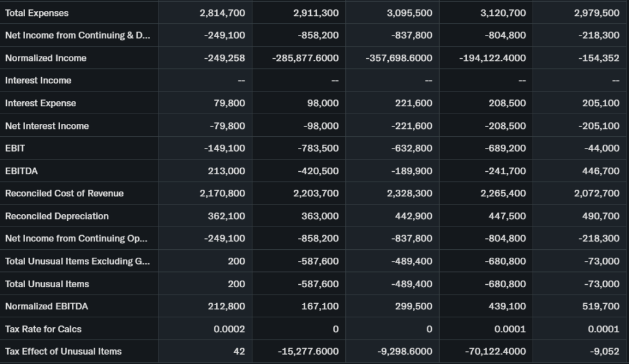Viewport: 629px width, 364px height.
Task: Select the Normalized Income row label
Action: point(45,58)
